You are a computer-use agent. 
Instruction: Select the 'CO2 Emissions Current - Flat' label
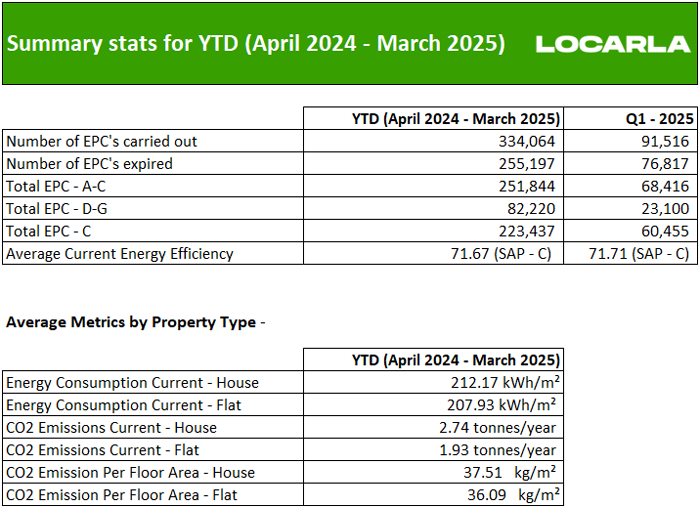103,450
